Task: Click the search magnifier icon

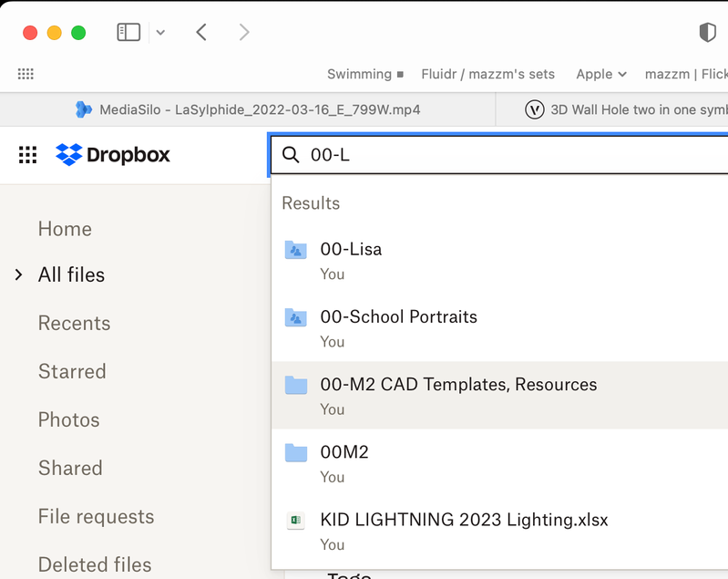Action: 291,155
